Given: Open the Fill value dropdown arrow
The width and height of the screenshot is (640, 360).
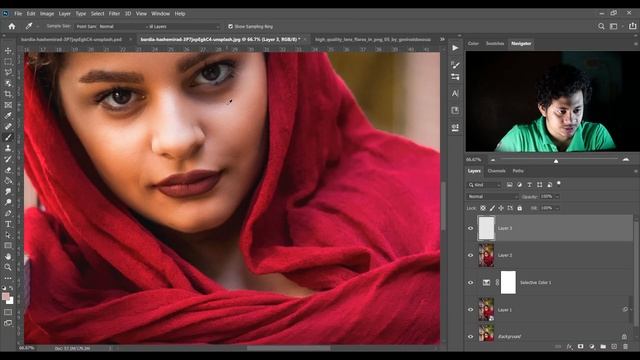Looking at the screenshot, I should point(558,208).
